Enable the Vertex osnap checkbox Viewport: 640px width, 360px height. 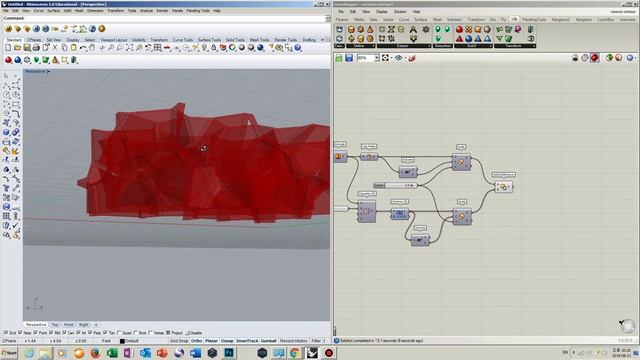tap(151, 333)
